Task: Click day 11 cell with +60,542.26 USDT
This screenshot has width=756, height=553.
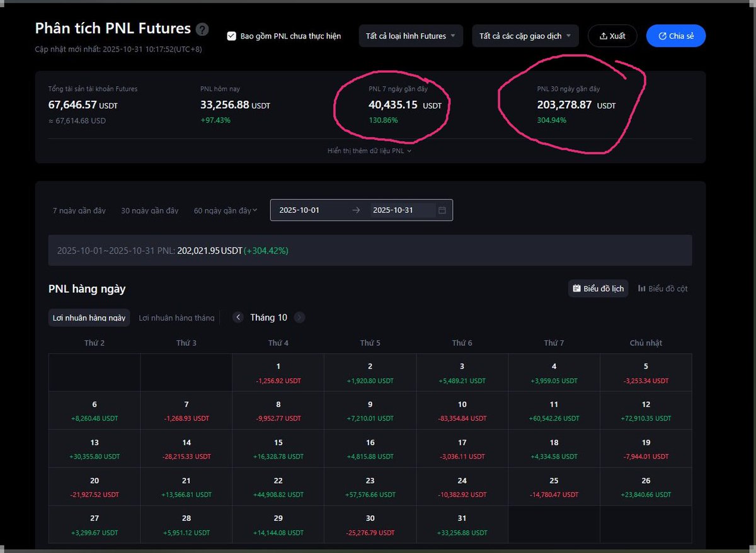Action: 554,411
